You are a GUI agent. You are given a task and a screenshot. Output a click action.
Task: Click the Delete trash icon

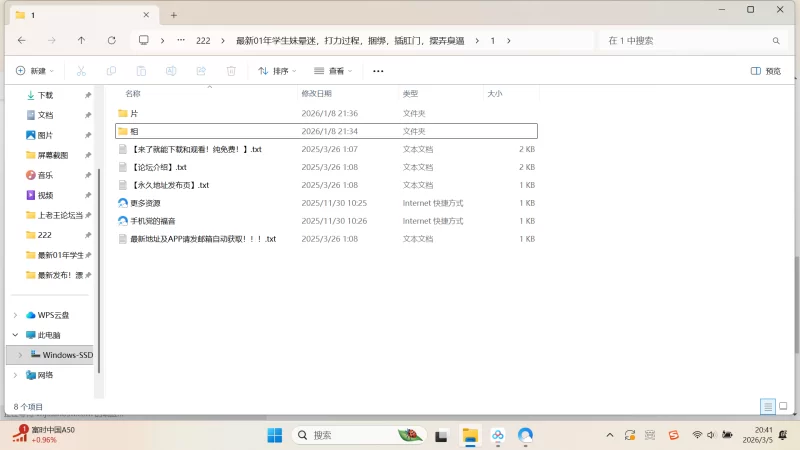coord(231,71)
